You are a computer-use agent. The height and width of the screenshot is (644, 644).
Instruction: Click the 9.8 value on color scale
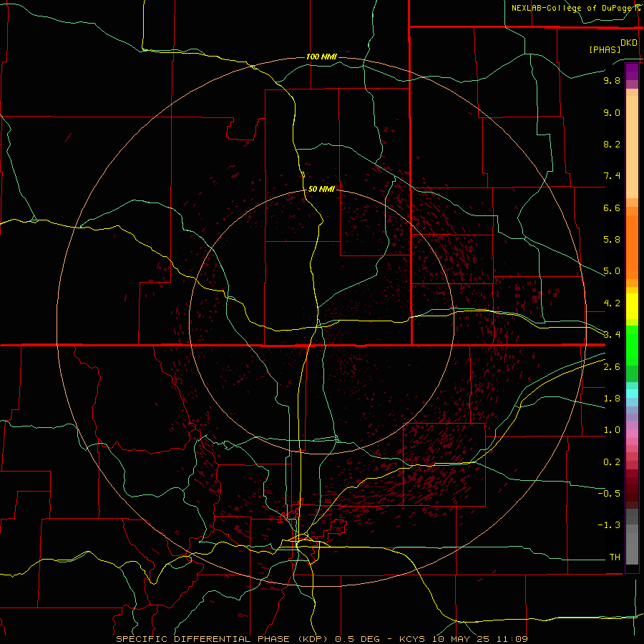612,80
